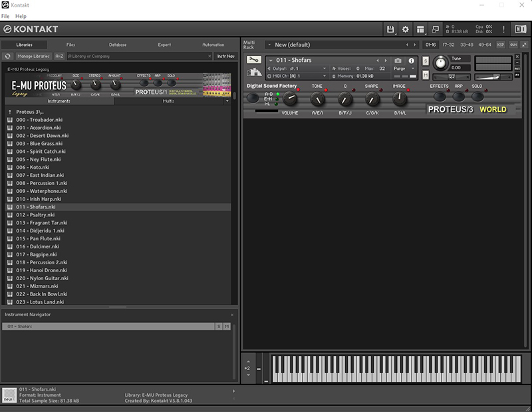Show instrument info with the i icon
This screenshot has height=412, width=532.
411,61
